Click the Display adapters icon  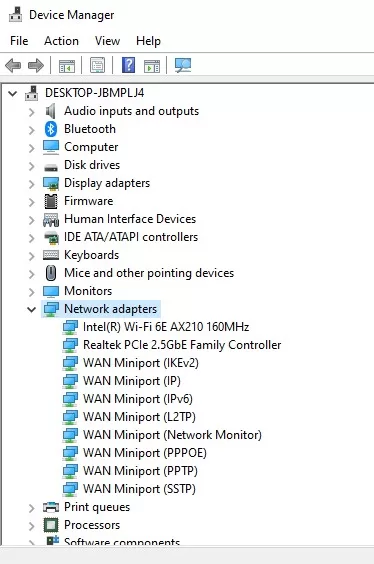(x=51, y=183)
